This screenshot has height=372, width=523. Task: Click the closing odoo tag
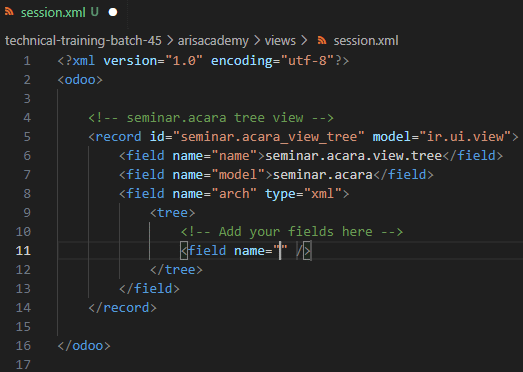[84, 346]
